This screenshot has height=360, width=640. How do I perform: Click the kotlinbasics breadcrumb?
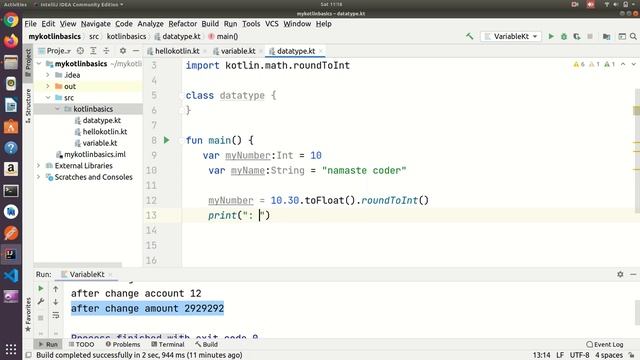tap(126, 36)
